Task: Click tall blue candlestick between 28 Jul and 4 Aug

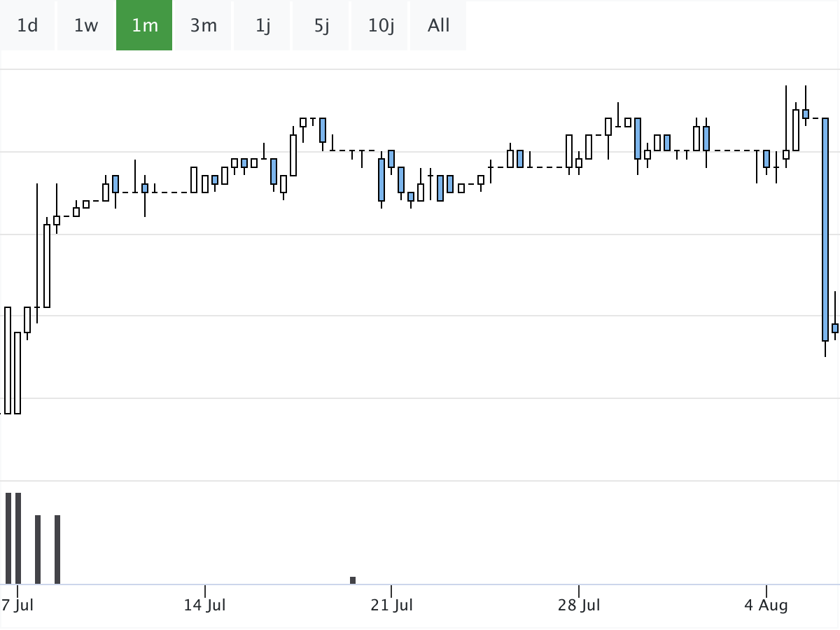Action: point(638,139)
